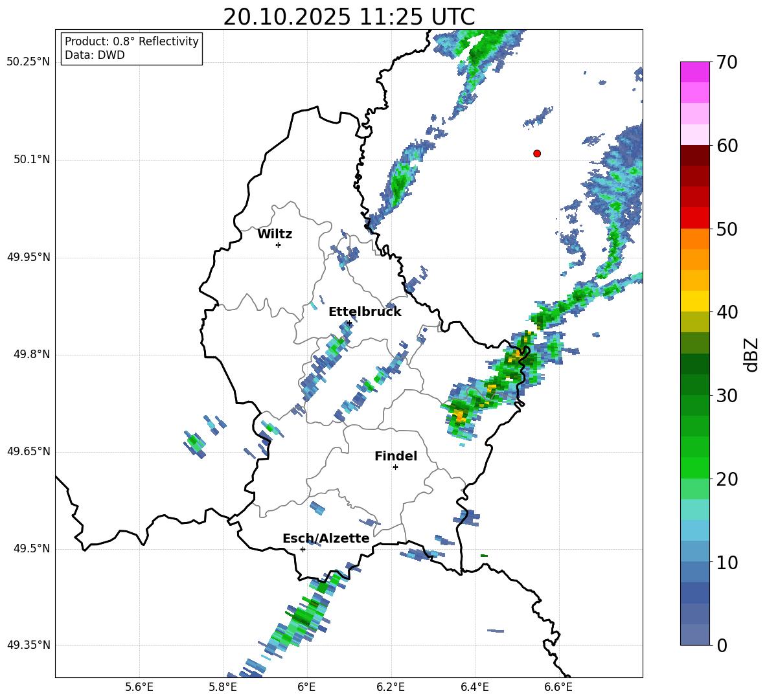Click the 6.2°E longitude label

[391, 687]
